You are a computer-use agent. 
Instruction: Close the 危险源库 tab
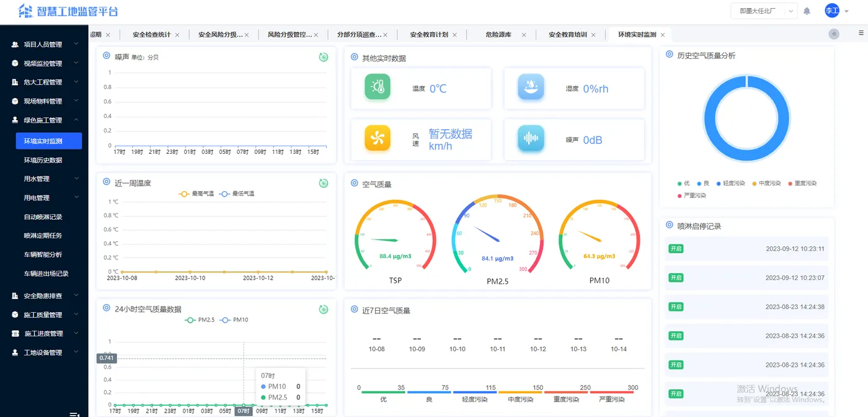click(523, 35)
